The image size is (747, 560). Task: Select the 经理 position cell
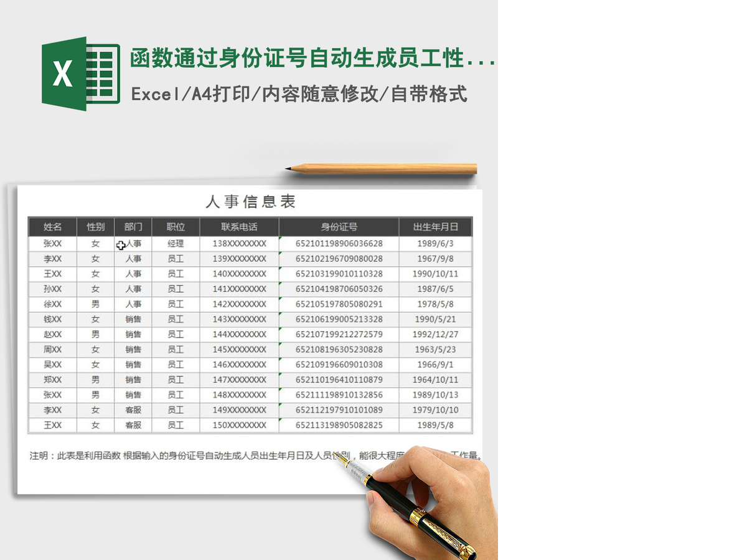point(176,244)
